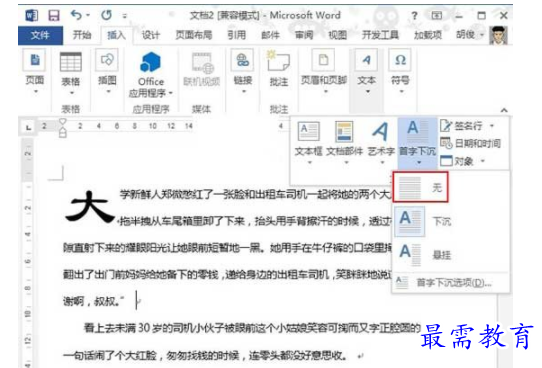Click the left indent marker on ruler

tap(63, 132)
